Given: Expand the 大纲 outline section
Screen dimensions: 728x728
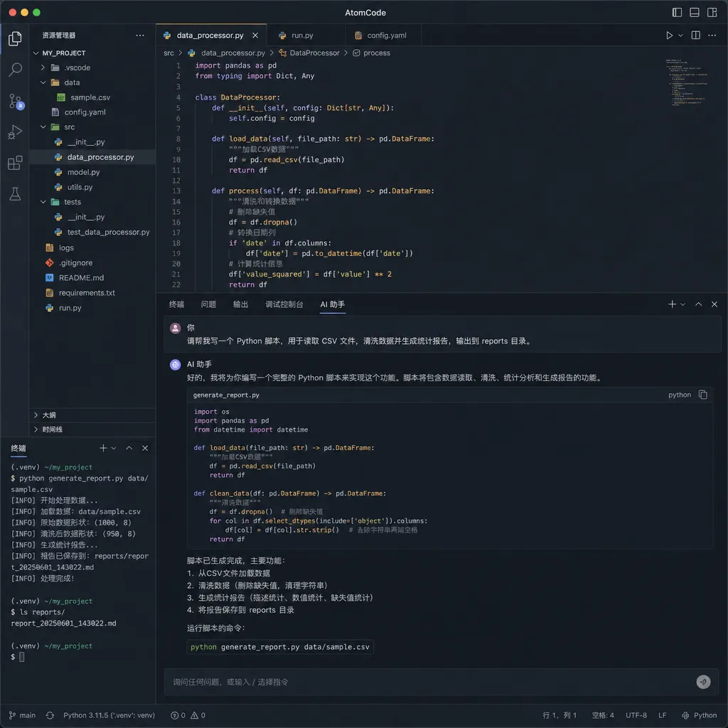Looking at the screenshot, I should point(92,415).
